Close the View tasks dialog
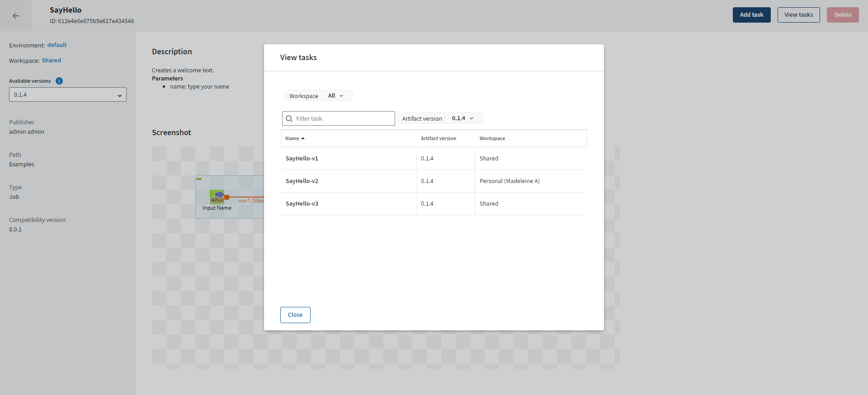The width and height of the screenshot is (868, 395). [295, 315]
